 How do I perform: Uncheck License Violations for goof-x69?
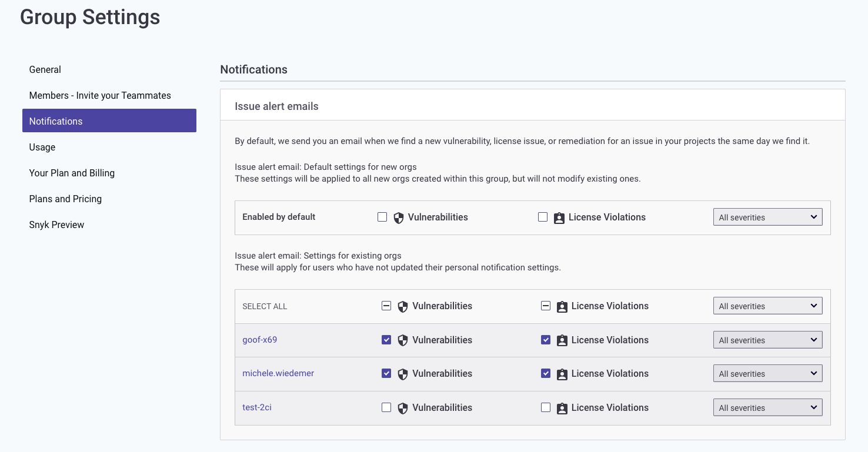pos(546,340)
